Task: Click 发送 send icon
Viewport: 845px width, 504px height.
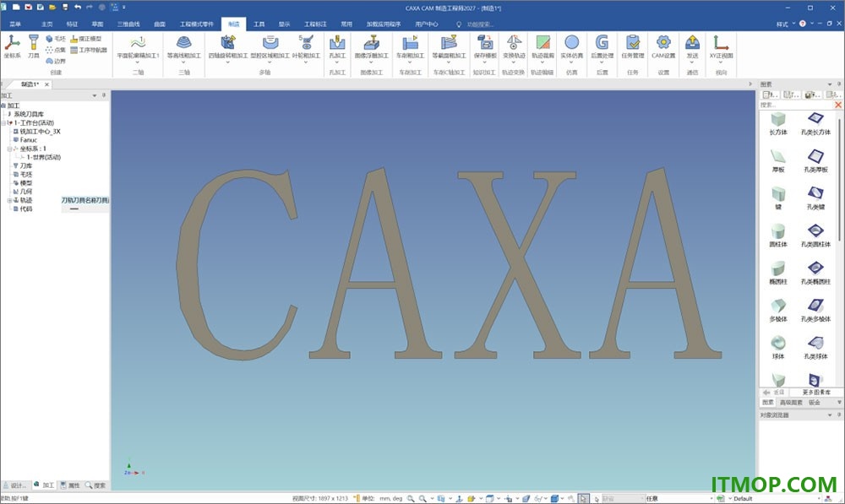Action: point(693,46)
